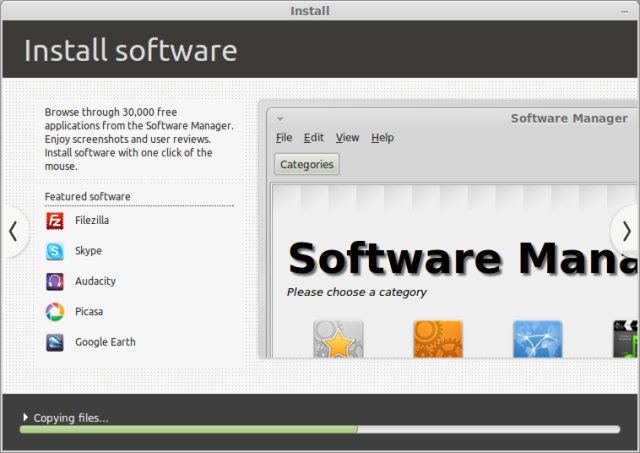Click the Filezilla icon
The height and width of the screenshot is (453, 640).
coord(55,221)
